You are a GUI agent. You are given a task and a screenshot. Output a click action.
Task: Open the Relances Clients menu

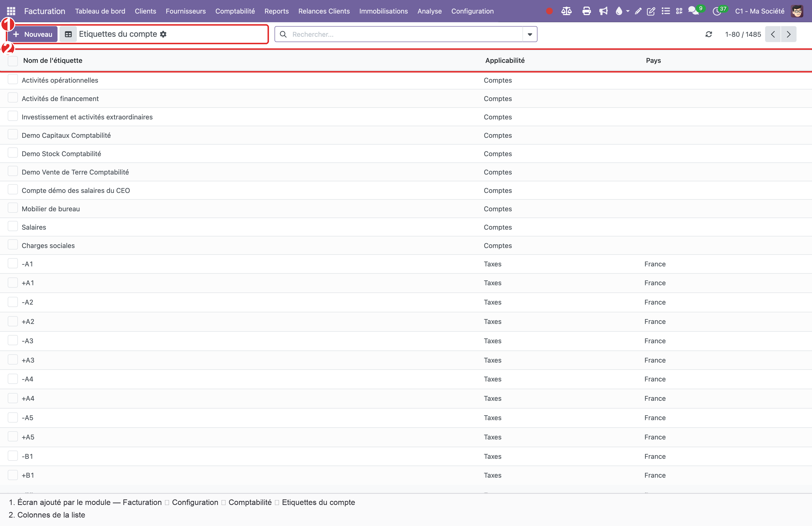coord(324,11)
